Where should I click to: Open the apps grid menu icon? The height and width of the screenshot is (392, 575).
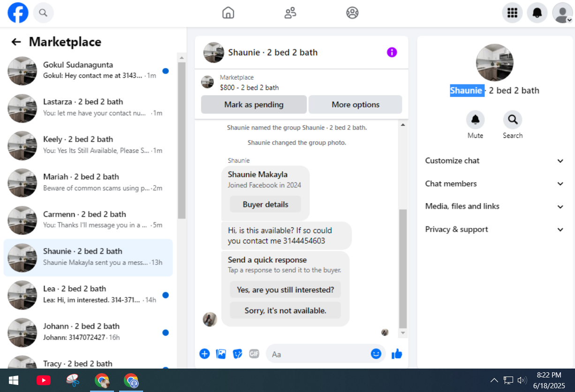click(512, 13)
